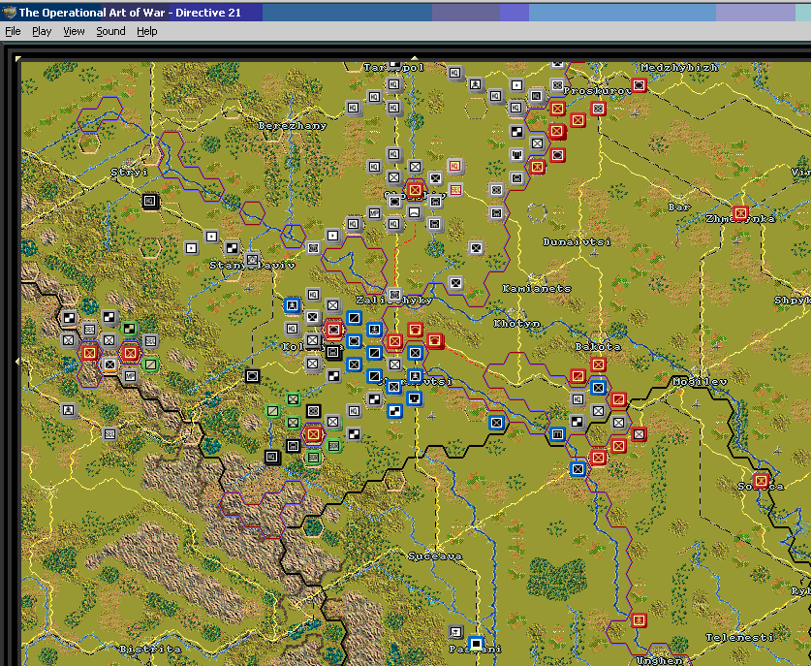Open the Help menu

[x=146, y=31]
